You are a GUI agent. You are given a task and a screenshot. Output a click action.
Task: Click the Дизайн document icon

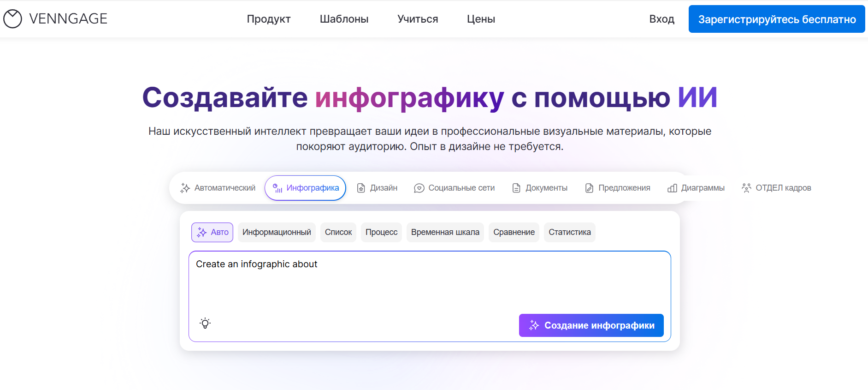pyautogui.click(x=361, y=188)
